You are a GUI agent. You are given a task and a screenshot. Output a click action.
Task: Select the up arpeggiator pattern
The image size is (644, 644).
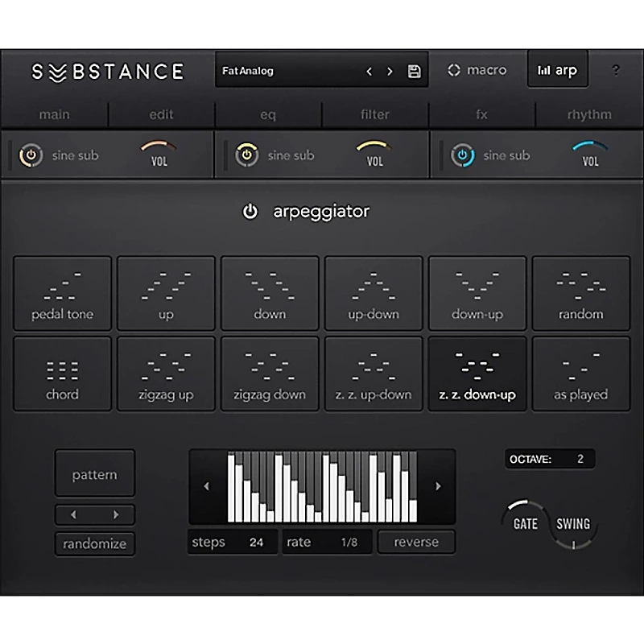tap(165, 293)
